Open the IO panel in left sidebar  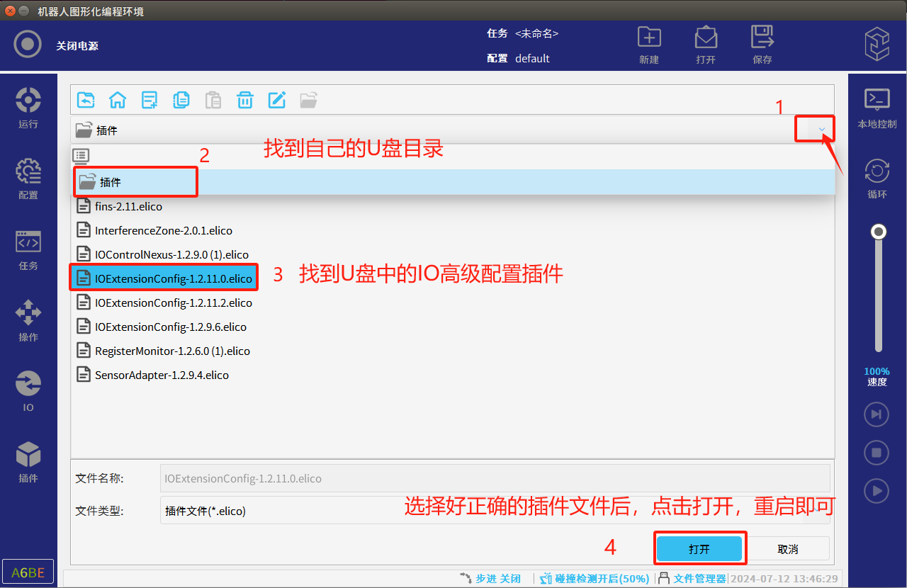pos(28,390)
